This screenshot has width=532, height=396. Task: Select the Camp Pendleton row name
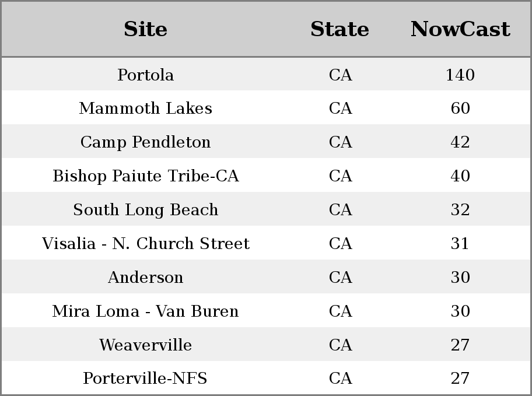coord(146,142)
